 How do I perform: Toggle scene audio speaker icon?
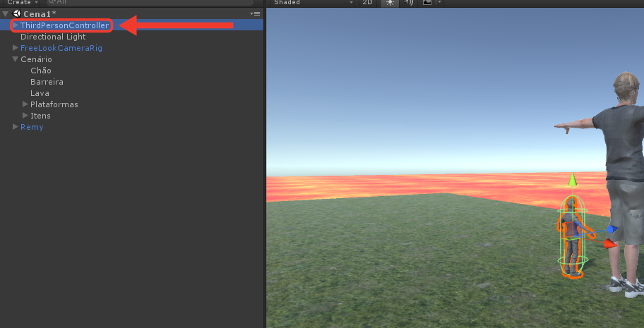pyautogui.click(x=408, y=3)
